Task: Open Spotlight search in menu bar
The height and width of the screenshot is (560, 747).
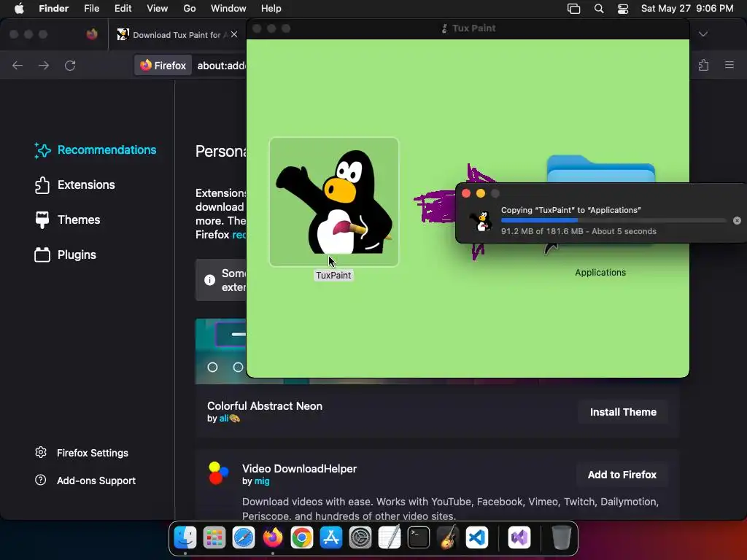Action: [x=599, y=9]
